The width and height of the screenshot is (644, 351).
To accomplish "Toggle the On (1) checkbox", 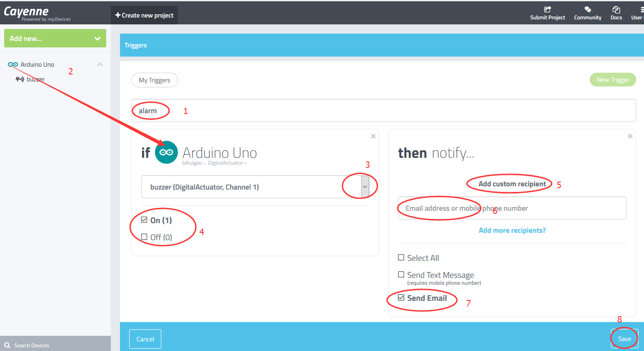I will coord(144,220).
